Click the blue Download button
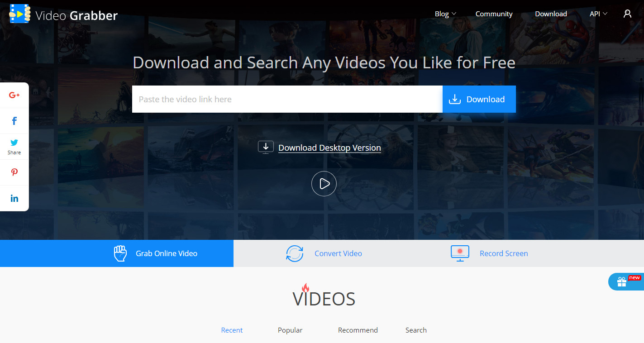This screenshot has width=644, height=343. pos(479,99)
